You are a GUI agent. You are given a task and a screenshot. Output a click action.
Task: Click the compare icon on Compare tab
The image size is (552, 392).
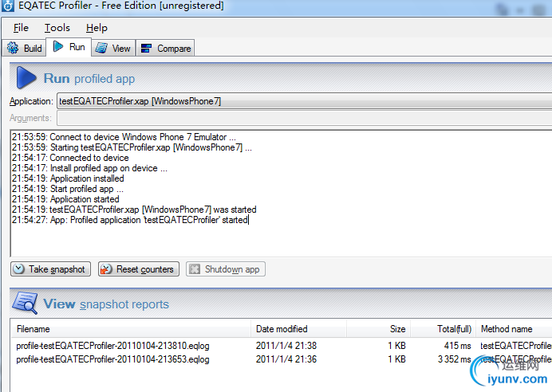point(146,48)
